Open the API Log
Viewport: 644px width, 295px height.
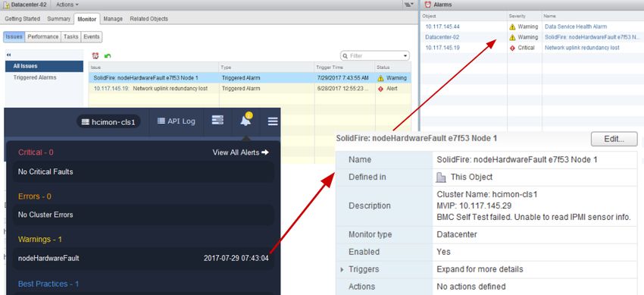(x=177, y=121)
